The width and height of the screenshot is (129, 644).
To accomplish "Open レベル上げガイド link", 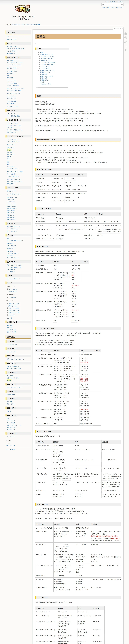I will click(x=12, y=71).
